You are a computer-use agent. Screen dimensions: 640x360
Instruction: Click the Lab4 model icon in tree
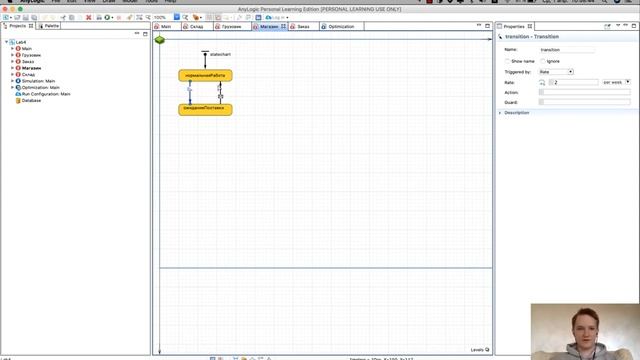tap(12, 42)
